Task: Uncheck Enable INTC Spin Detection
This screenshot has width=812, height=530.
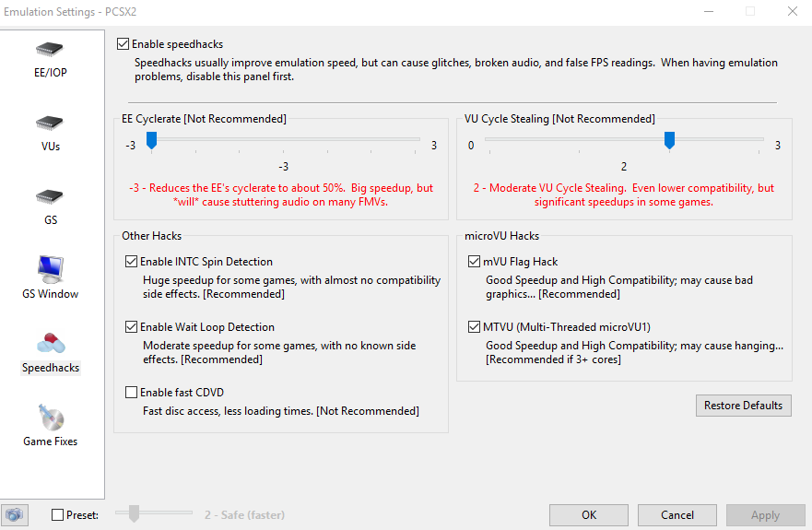Action: click(131, 262)
